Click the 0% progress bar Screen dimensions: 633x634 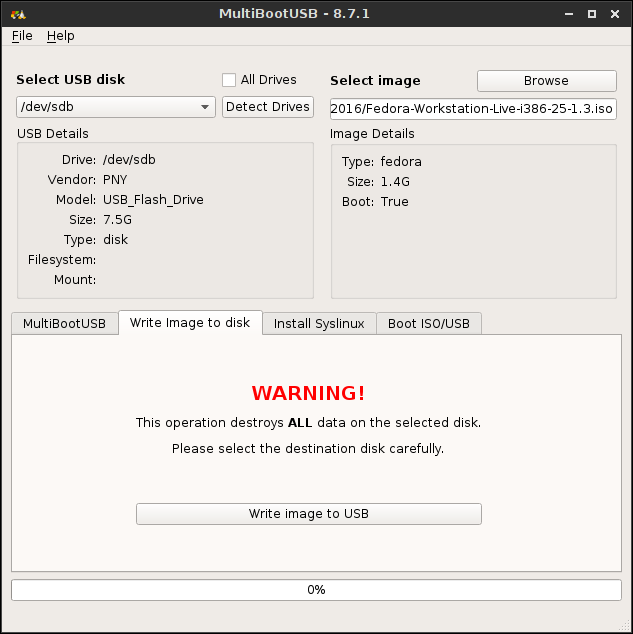tap(316, 590)
